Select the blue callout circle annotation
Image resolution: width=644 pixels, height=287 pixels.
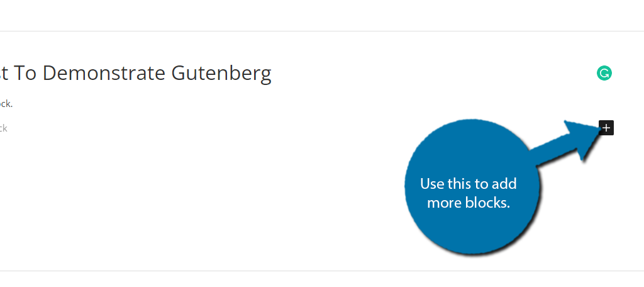coord(472,188)
